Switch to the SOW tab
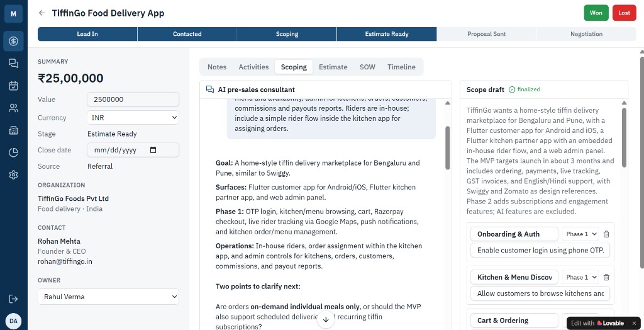The image size is (644, 330). [367, 67]
